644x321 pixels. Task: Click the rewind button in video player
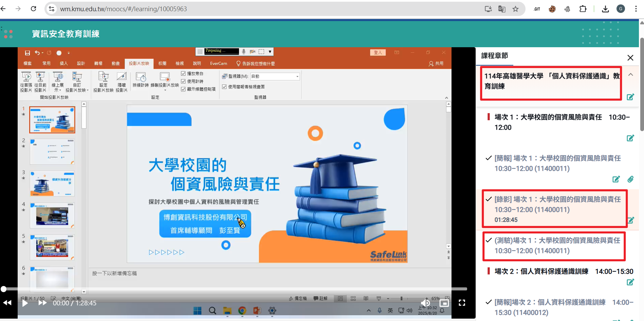click(x=7, y=303)
